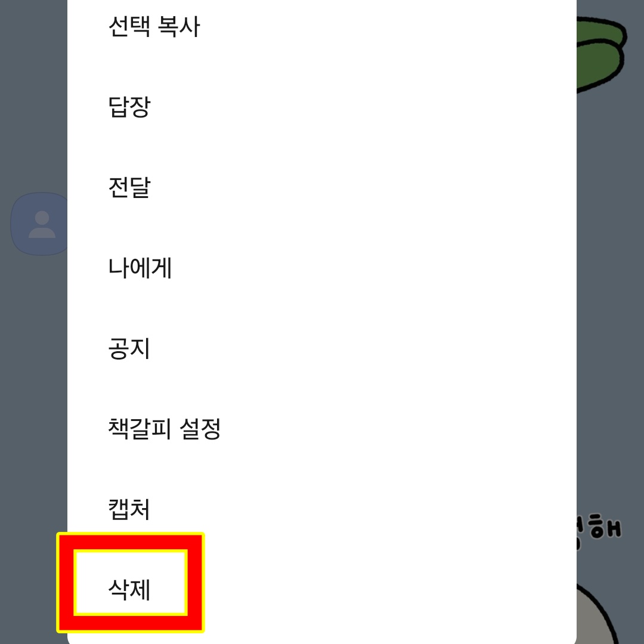Tap the default profile avatar icon
This screenshot has width=644, height=644.
(x=39, y=224)
